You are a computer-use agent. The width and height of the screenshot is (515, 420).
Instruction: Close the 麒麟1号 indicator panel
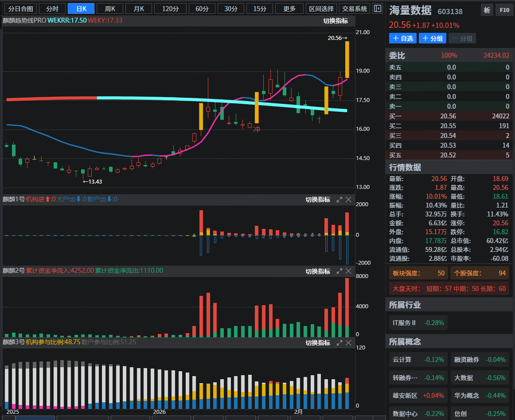(348, 200)
